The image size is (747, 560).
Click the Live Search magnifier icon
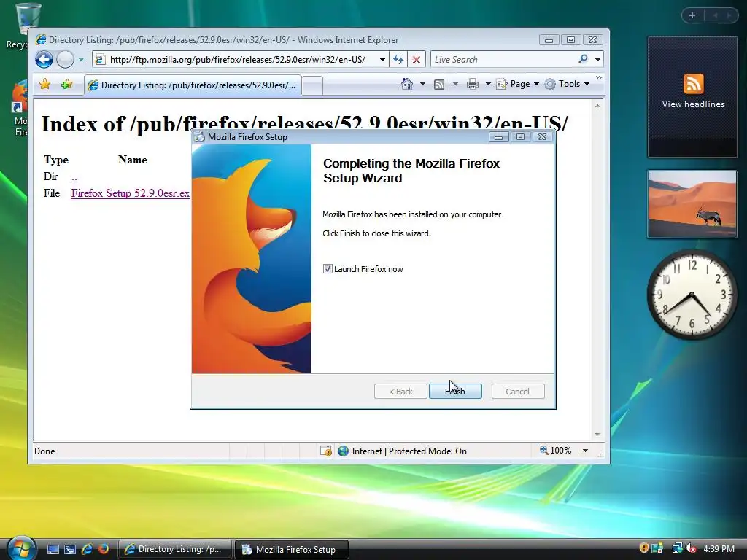[x=583, y=59]
